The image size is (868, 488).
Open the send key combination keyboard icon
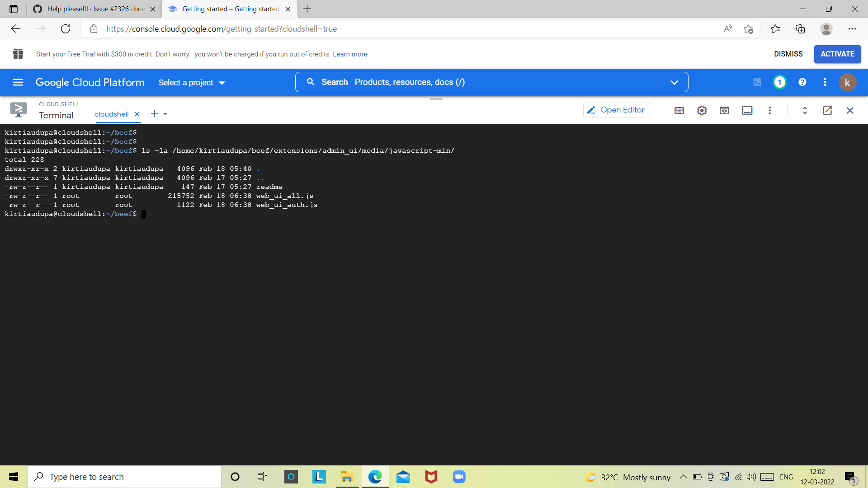point(679,110)
